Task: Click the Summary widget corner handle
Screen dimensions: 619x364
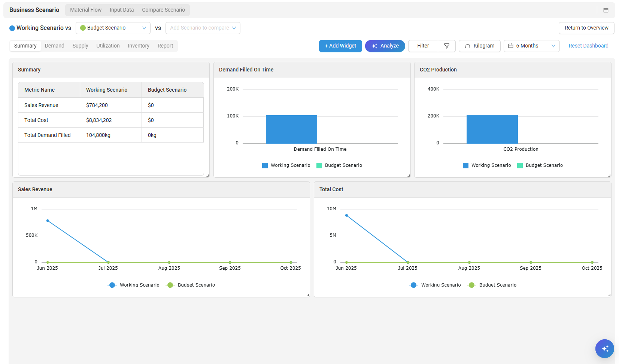Action: pyautogui.click(x=207, y=175)
